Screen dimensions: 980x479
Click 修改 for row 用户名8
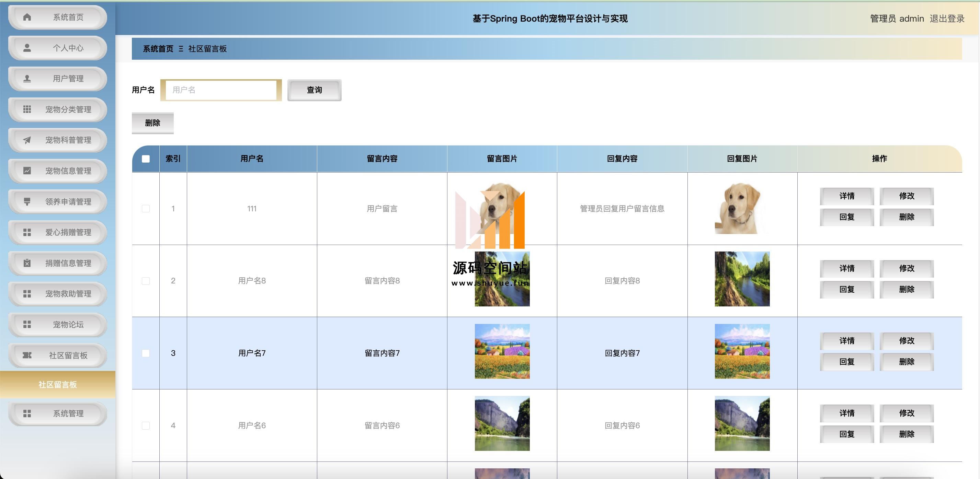[907, 268]
